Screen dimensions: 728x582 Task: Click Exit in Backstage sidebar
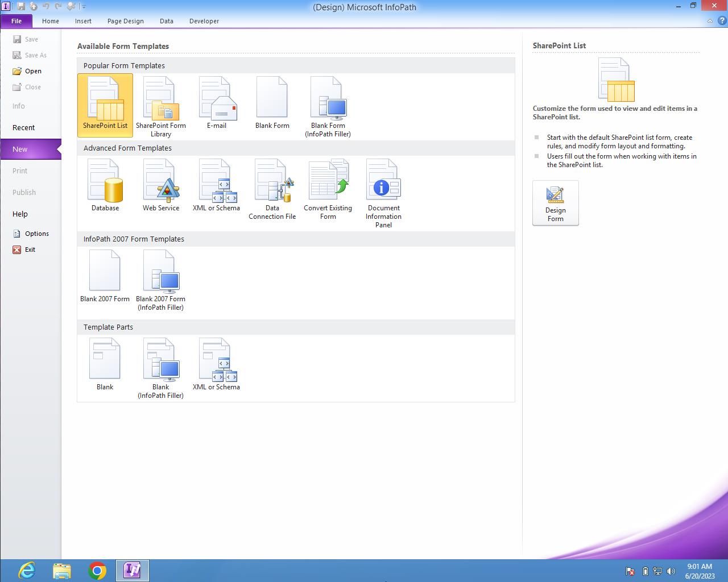click(30, 250)
